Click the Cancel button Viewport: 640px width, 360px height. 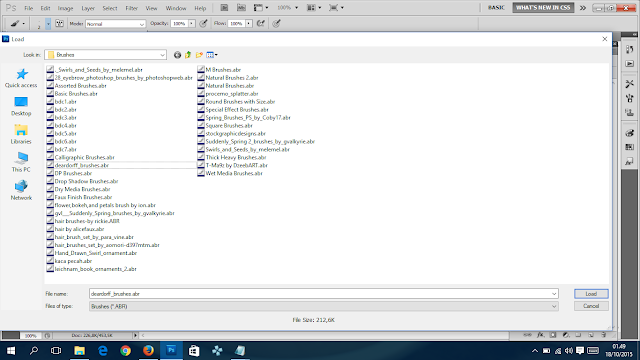tap(591, 306)
